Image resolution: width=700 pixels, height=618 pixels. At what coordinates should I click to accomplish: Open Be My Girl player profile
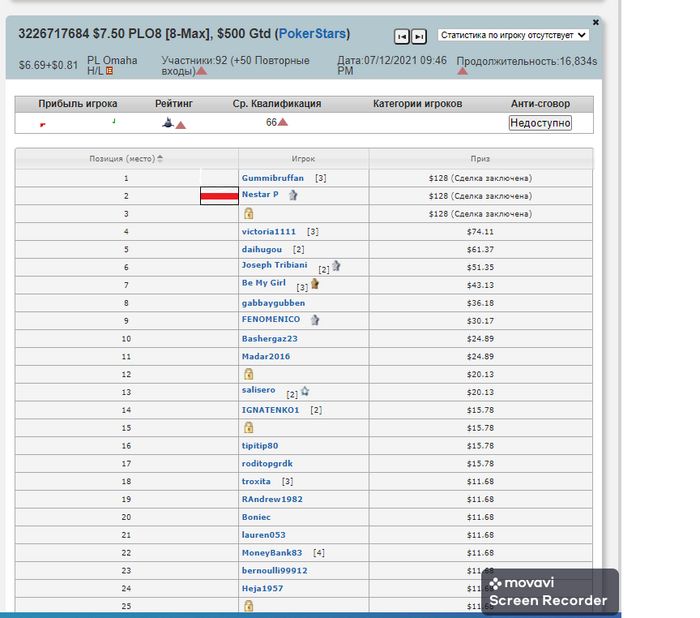263,283
